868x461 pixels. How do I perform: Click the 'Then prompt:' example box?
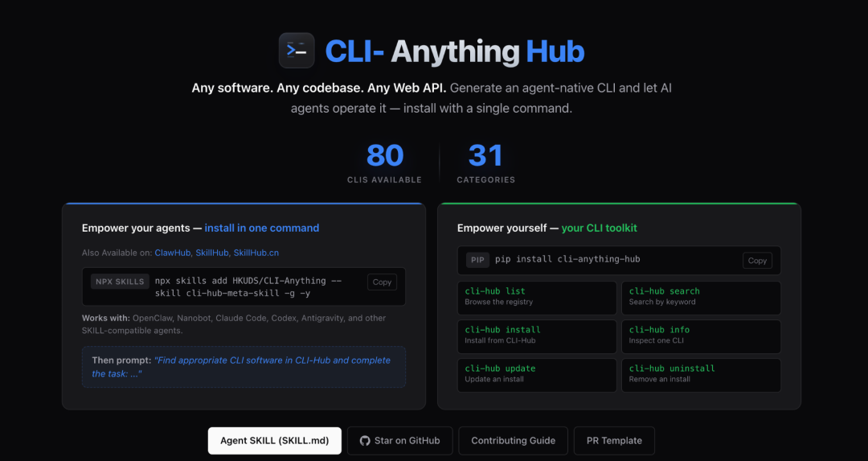[244, 367]
